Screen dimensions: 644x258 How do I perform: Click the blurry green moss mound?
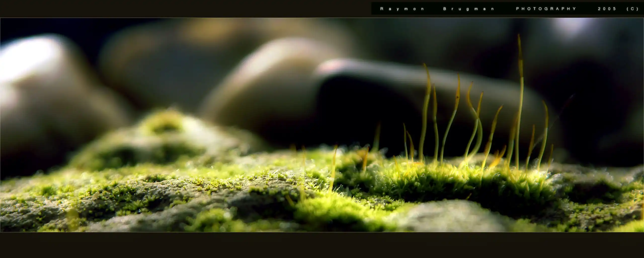click(x=161, y=131)
